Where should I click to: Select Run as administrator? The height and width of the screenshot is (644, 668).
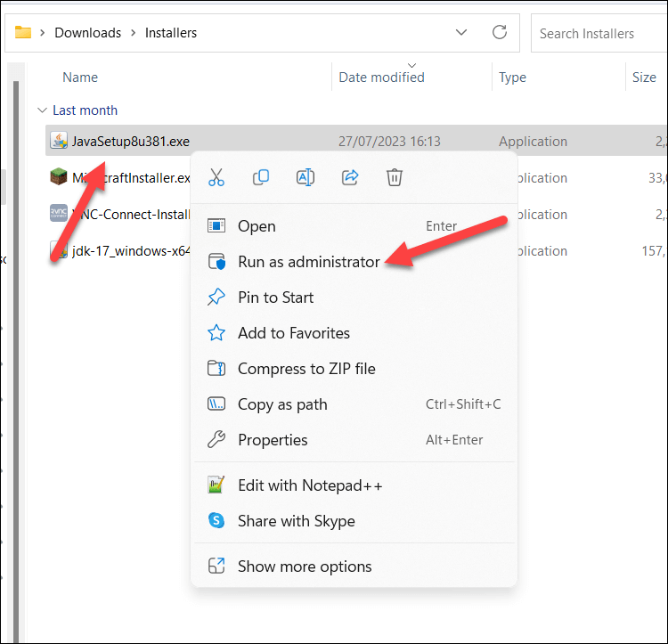tap(354, 262)
